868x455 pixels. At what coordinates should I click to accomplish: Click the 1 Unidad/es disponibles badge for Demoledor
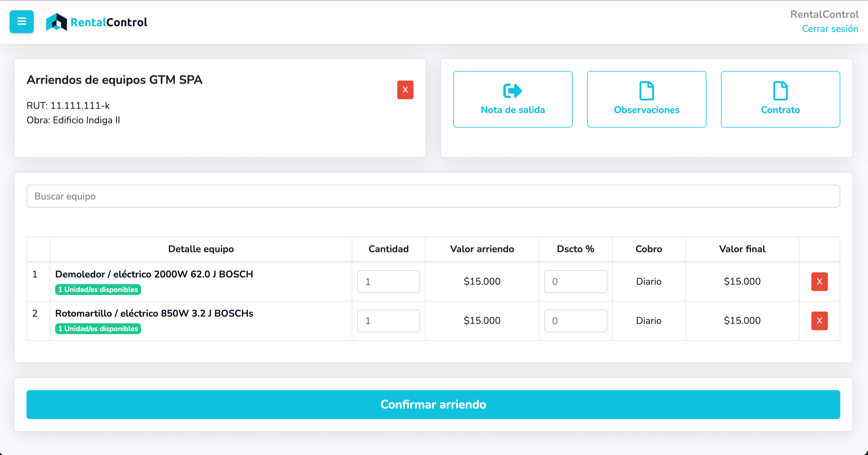[98, 289]
